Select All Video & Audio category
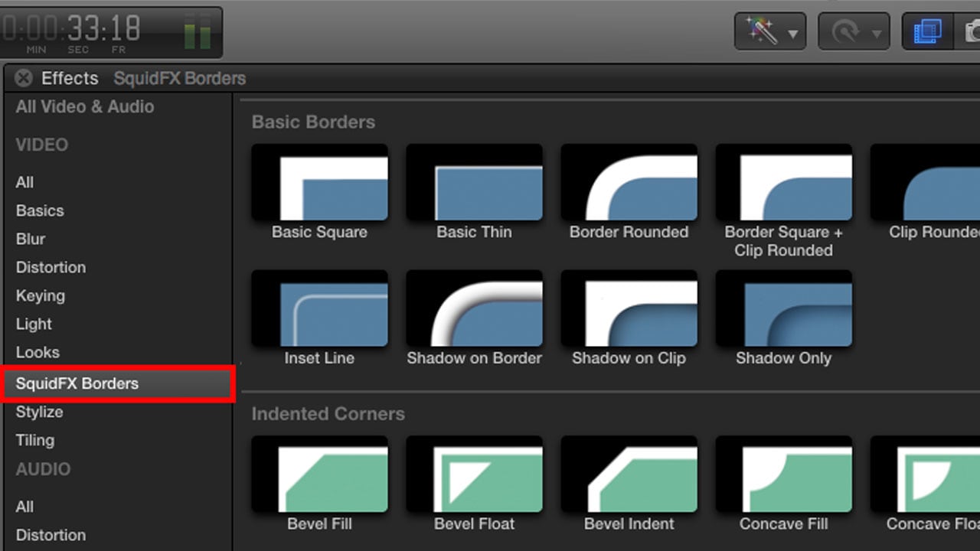The image size is (980, 551). [85, 107]
